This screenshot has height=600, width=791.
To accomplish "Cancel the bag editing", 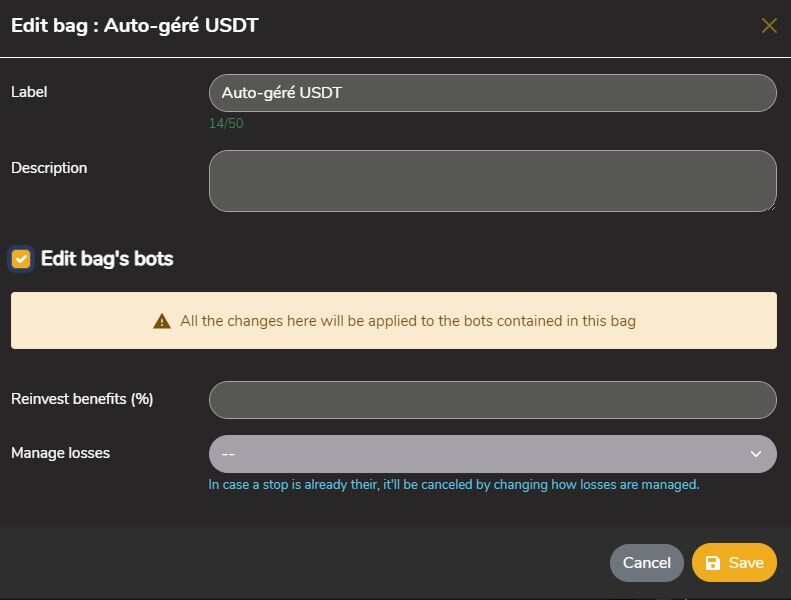I will 646,563.
